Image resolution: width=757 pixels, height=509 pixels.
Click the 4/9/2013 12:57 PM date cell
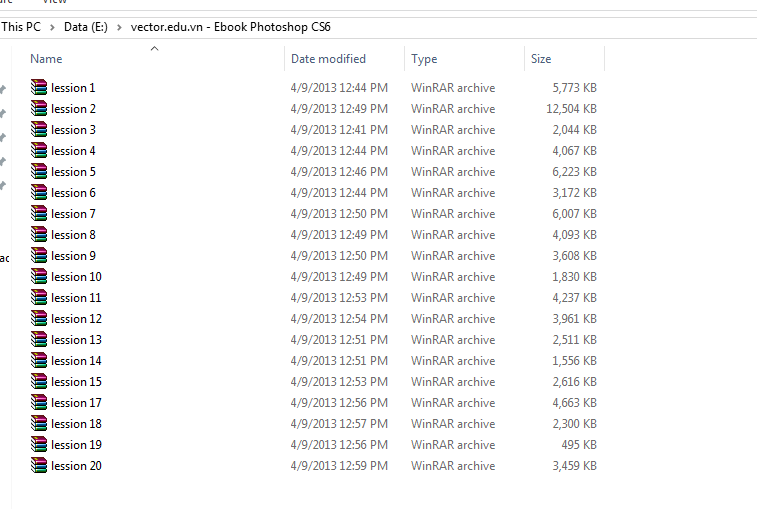(339, 424)
